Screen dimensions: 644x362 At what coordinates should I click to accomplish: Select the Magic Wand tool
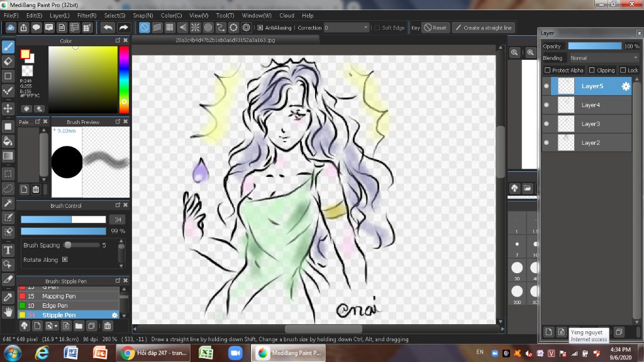(x=8, y=203)
